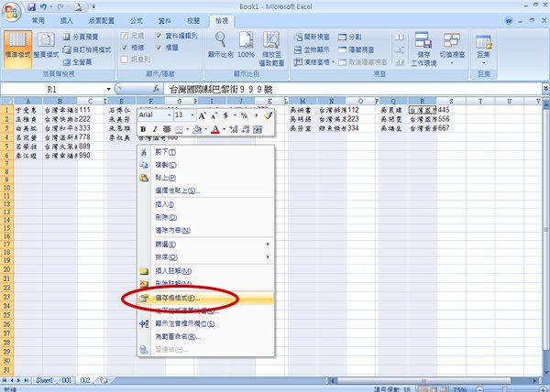Select 貼上 Paste in context menu

tap(205, 178)
